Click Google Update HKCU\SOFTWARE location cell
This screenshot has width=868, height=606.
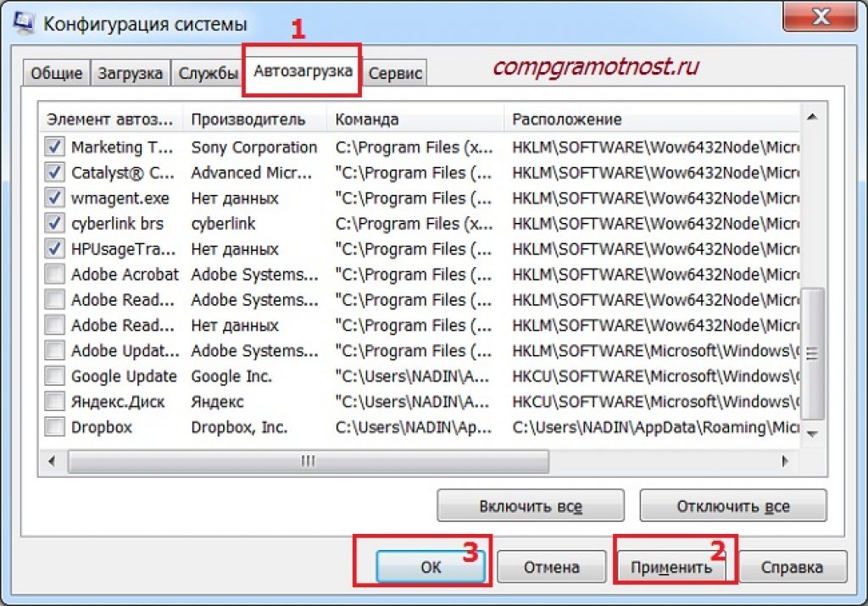(655, 376)
